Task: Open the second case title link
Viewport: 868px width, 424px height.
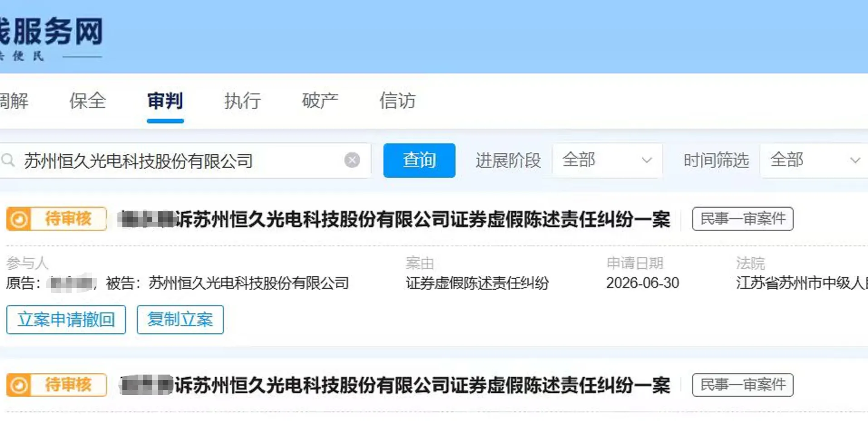Action: (x=394, y=385)
